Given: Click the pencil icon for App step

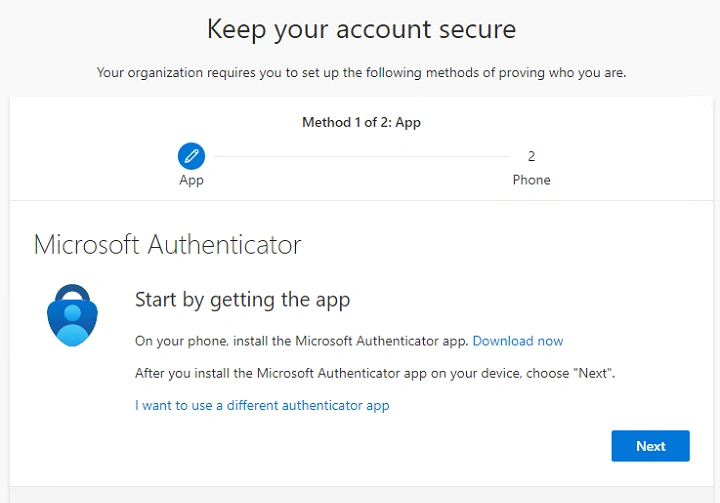Looking at the screenshot, I should point(191,156).
